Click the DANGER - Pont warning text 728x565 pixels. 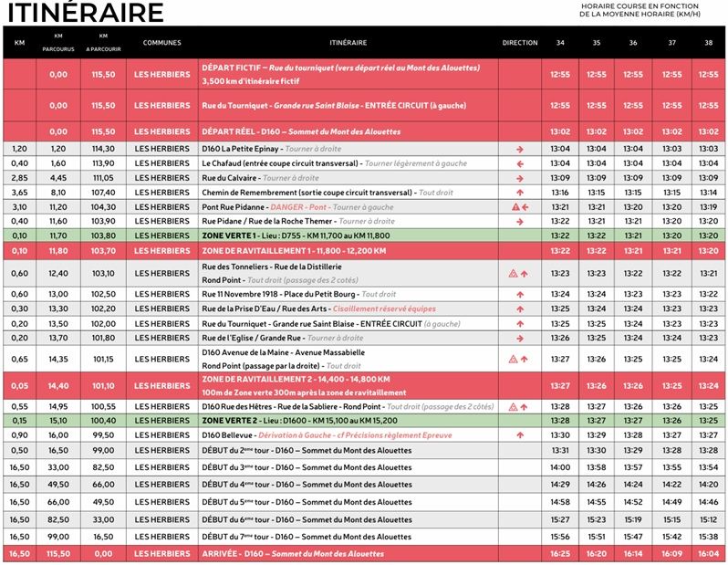pos(298,207)
